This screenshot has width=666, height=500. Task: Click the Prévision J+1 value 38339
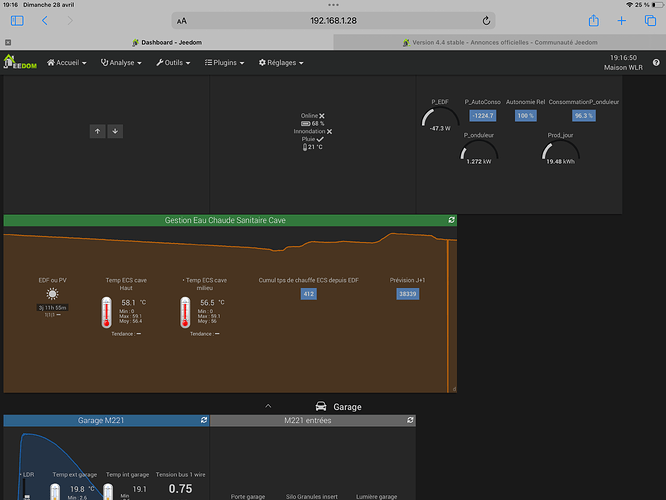407,294
